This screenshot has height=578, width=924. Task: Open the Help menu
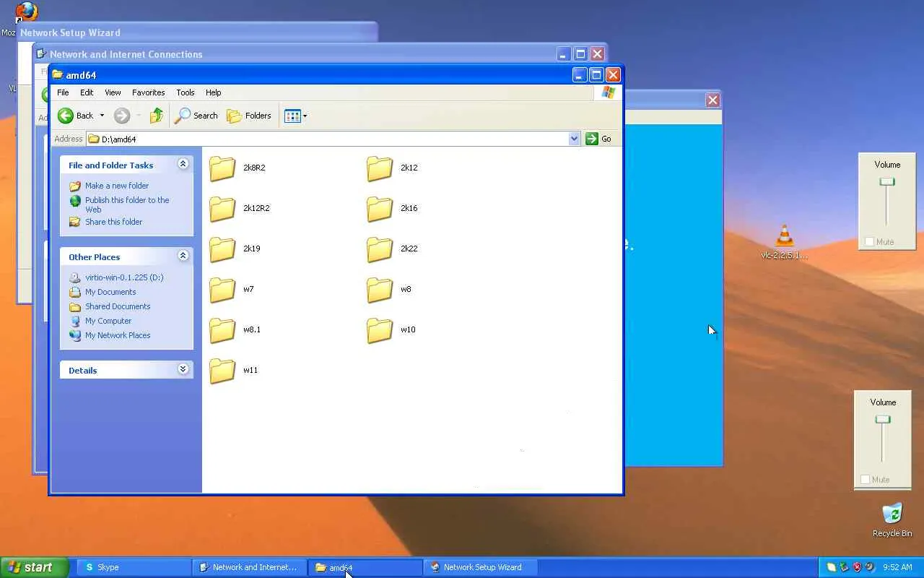point(213,92)
